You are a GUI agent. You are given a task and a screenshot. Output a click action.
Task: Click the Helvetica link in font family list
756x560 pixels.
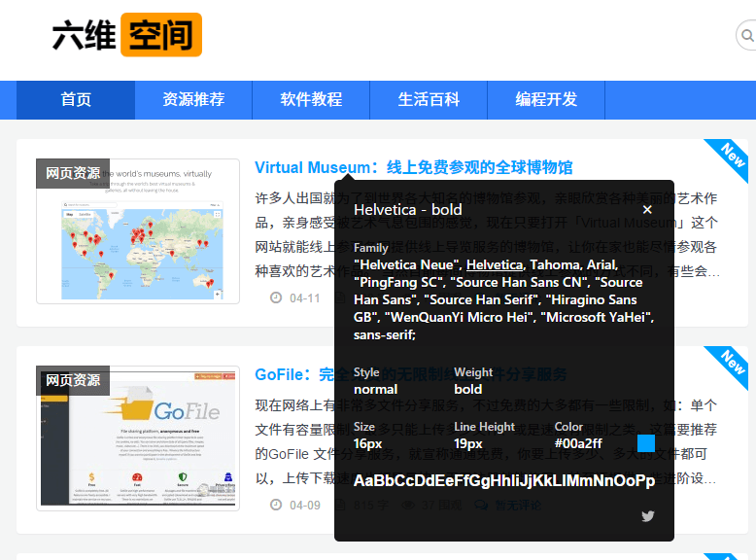pos(495,264)
